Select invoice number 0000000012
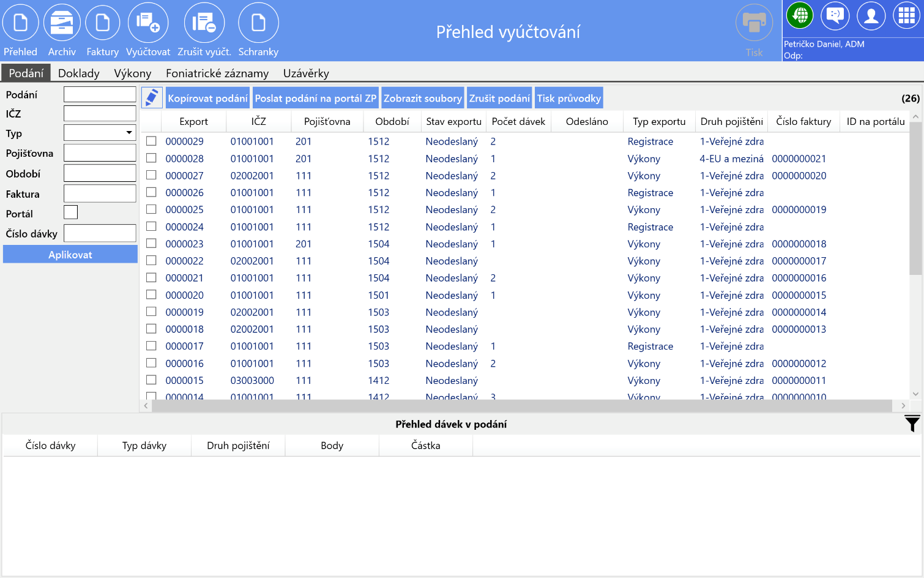Image resolution: width=924 pixels, height=578 pixels. point(799,363)
